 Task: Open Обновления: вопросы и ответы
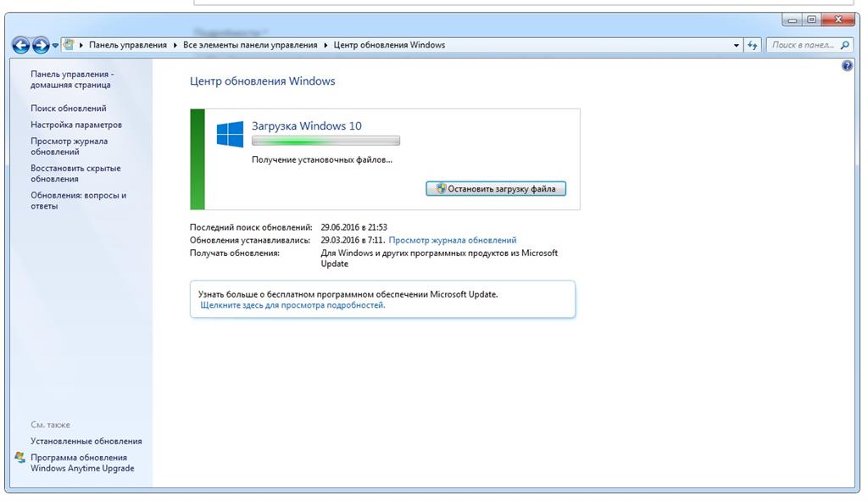pyautogui.click(x=79, y=201)
